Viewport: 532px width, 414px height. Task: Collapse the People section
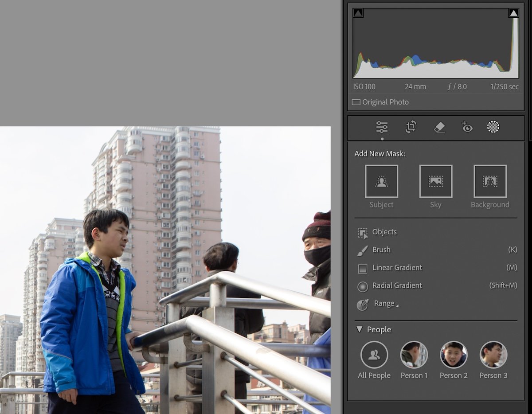[360, 329]
